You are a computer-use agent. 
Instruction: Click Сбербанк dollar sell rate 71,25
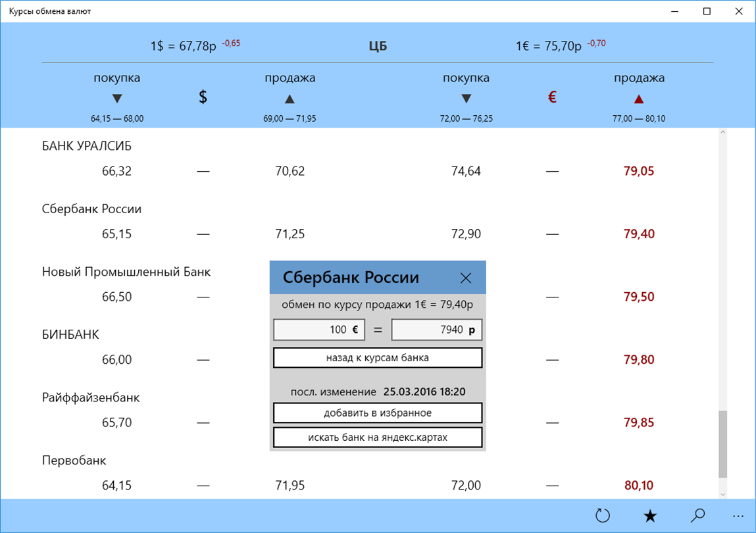pyautogui.click(x=290, y=234)
